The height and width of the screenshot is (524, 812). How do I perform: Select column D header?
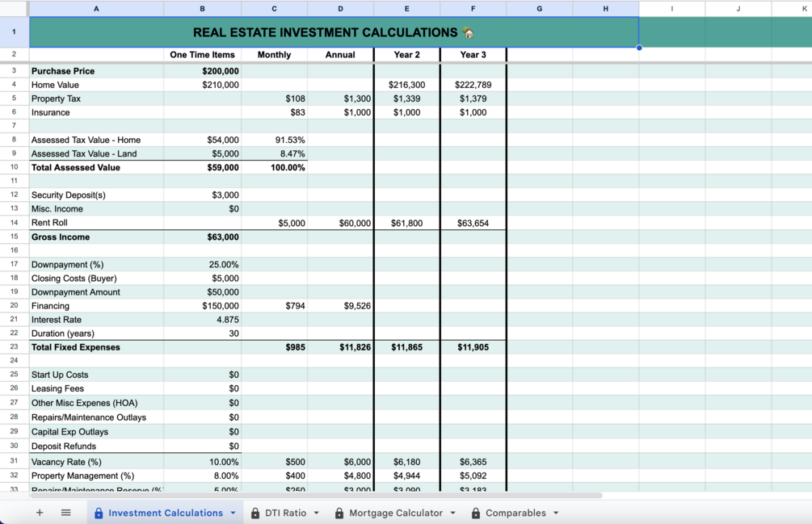click(x=340, y=8)
